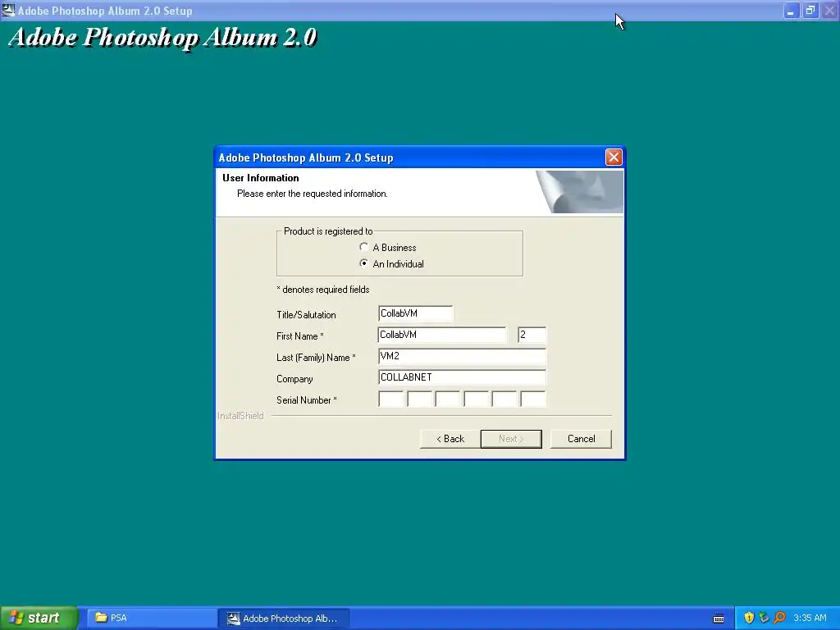
Task: Click the Title/Salutation input field
Action: click(415, 313)
